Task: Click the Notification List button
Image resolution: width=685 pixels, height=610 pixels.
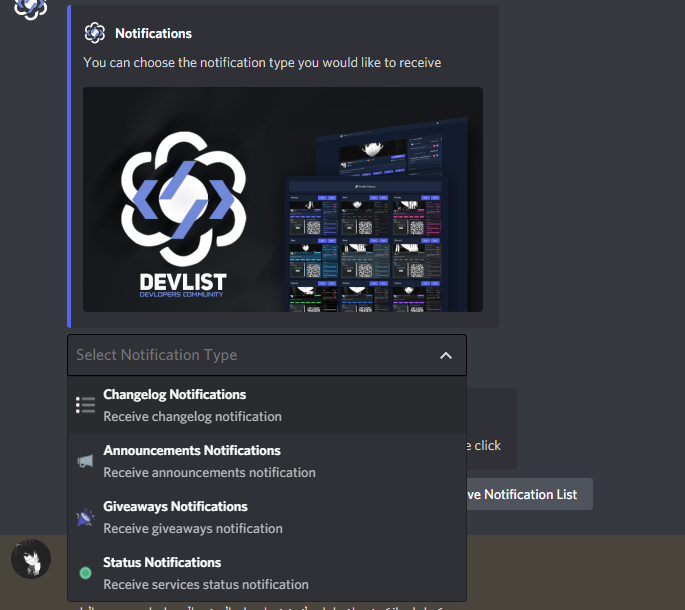Action: (529, 494)
